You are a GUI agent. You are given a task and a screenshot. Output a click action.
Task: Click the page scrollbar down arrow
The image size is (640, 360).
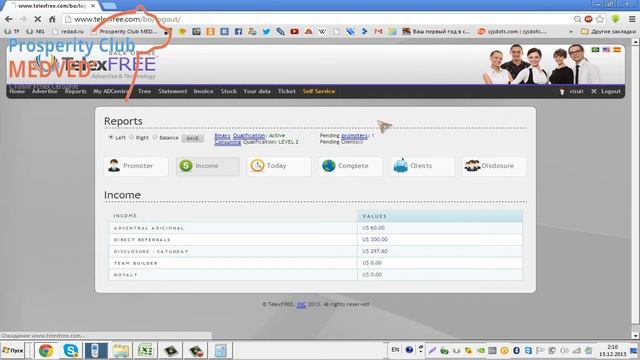point(636,336)
